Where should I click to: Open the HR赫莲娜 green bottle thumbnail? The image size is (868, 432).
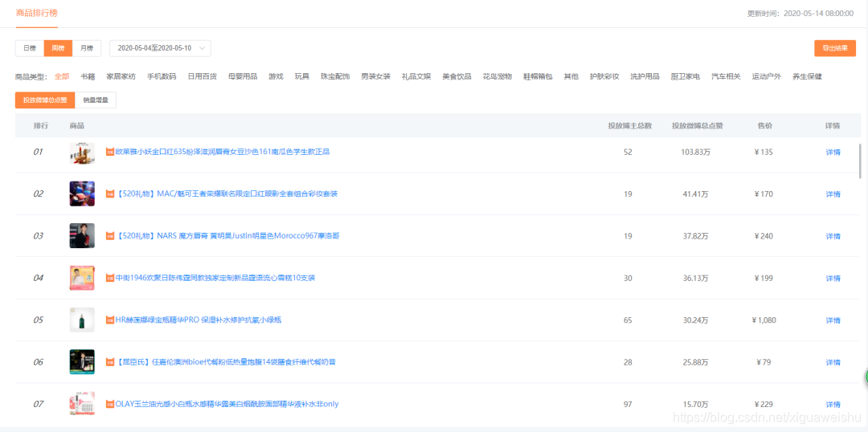[82, 320]
